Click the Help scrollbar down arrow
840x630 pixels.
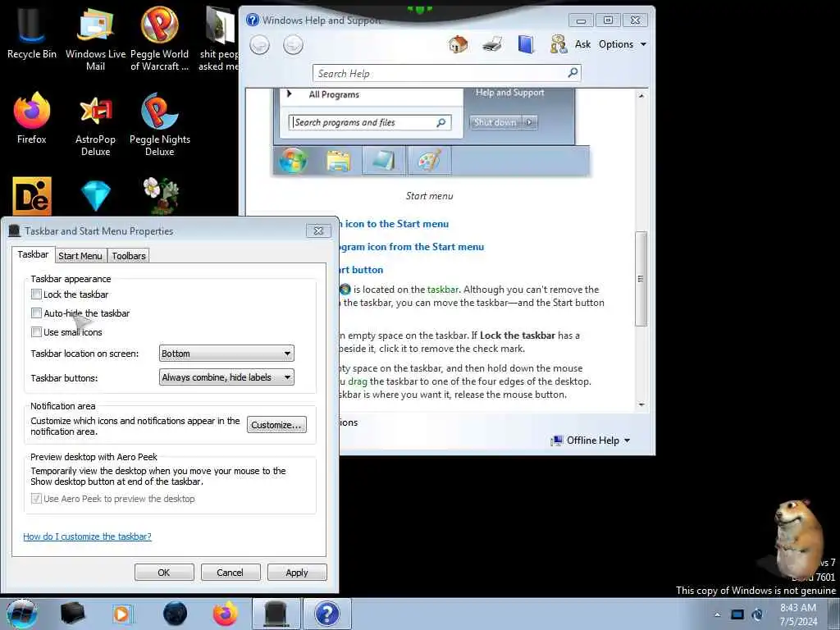[641, 405]
